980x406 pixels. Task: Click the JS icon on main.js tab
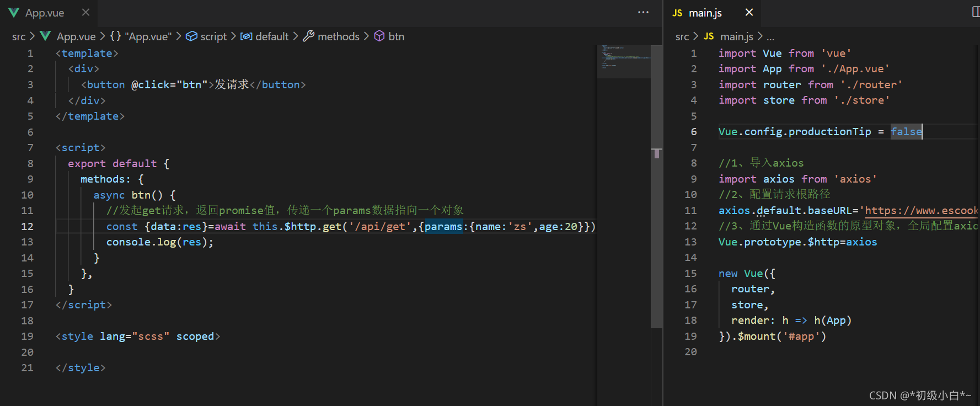click(x=677, y=13)
